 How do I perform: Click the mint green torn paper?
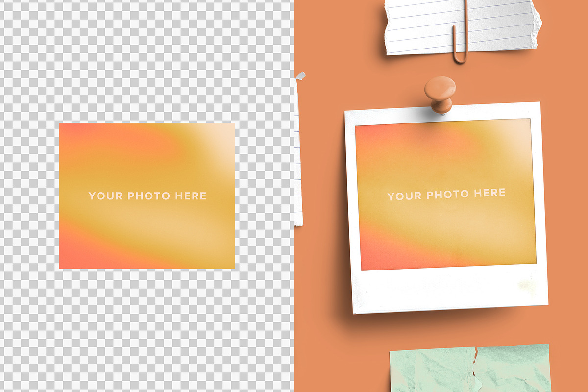pos(471,368)
